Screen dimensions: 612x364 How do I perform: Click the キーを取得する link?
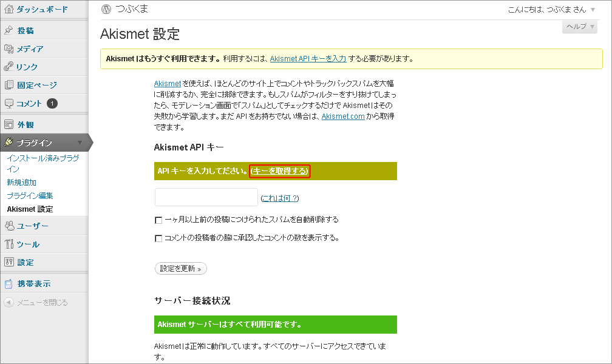coord(279,171)
